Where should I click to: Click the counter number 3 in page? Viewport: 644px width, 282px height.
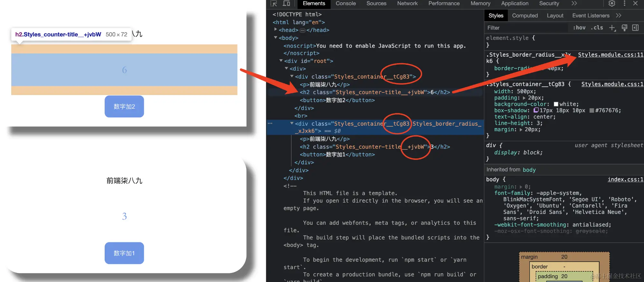[x=124, y=216]
